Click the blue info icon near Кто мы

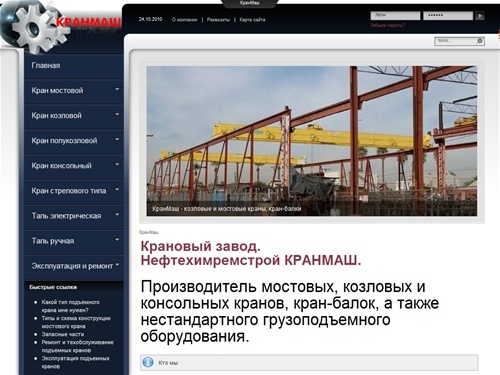click(148, 362)
